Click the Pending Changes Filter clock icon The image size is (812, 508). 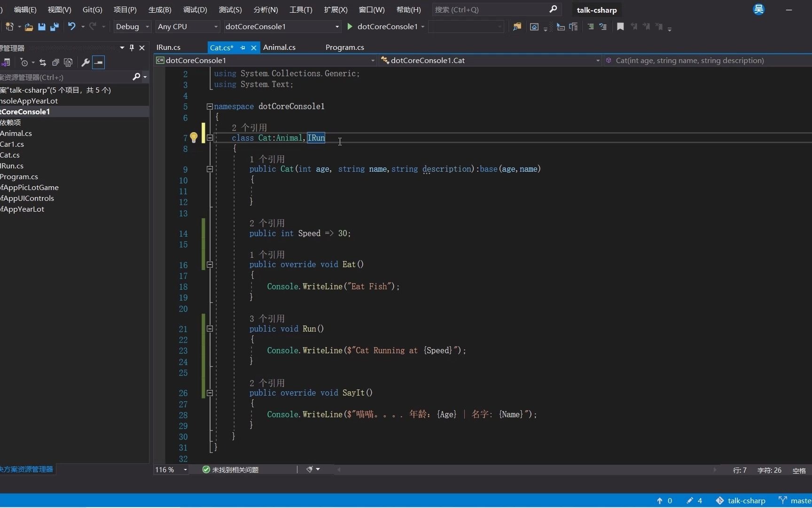tap(24, 63)
